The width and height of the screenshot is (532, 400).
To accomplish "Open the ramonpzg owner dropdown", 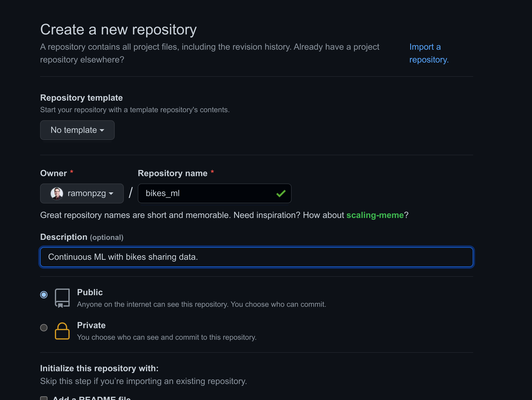I will (82, 193).
